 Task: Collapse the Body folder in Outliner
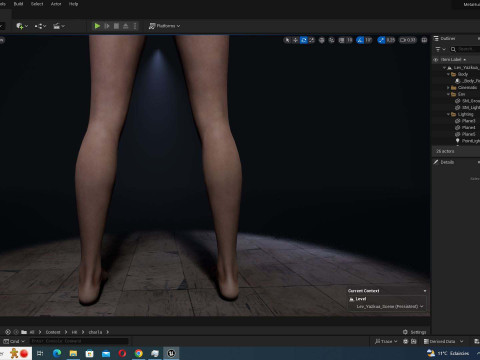(x=448, y=74)
